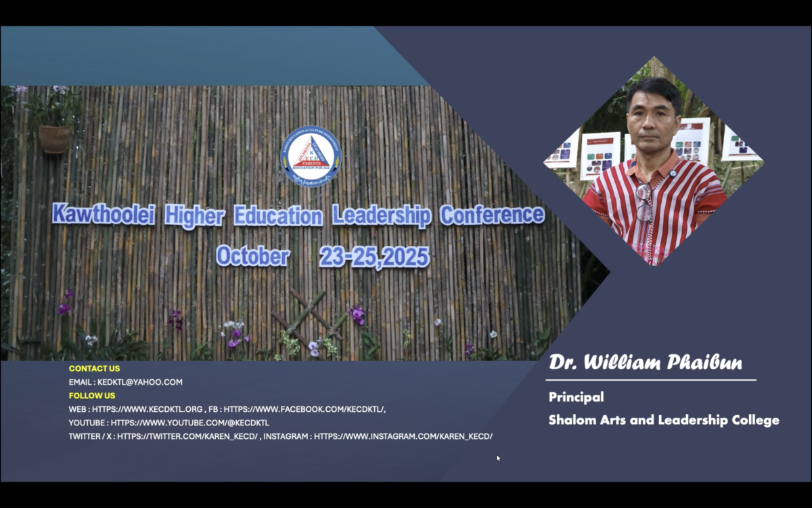Image resolution: width=812 pixels, height=508 pixels.
Task: Click the FOLLOW US heading
Action: [x=92, y=396]
